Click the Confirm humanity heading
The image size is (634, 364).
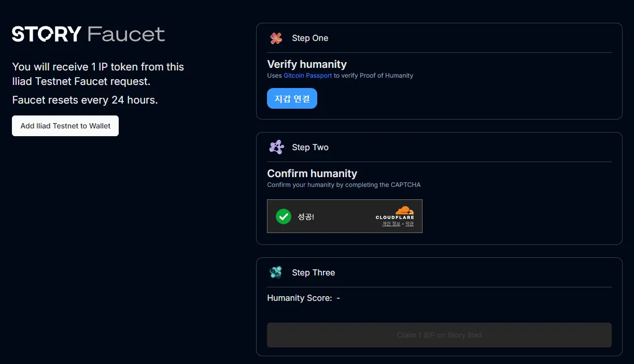point(312,173)
